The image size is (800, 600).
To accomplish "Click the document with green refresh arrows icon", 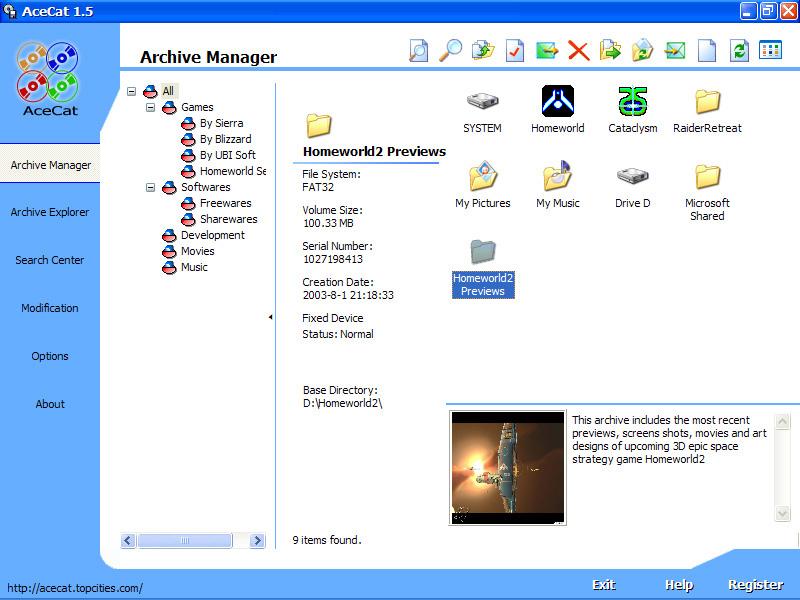I will 739,51.
